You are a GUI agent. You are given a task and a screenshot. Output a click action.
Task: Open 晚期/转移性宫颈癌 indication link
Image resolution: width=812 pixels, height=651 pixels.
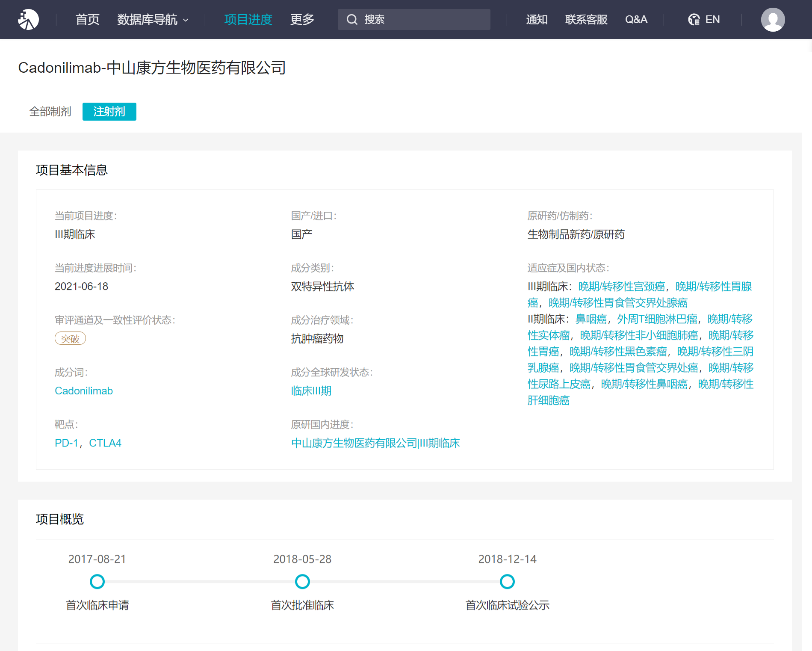[621, 286]
